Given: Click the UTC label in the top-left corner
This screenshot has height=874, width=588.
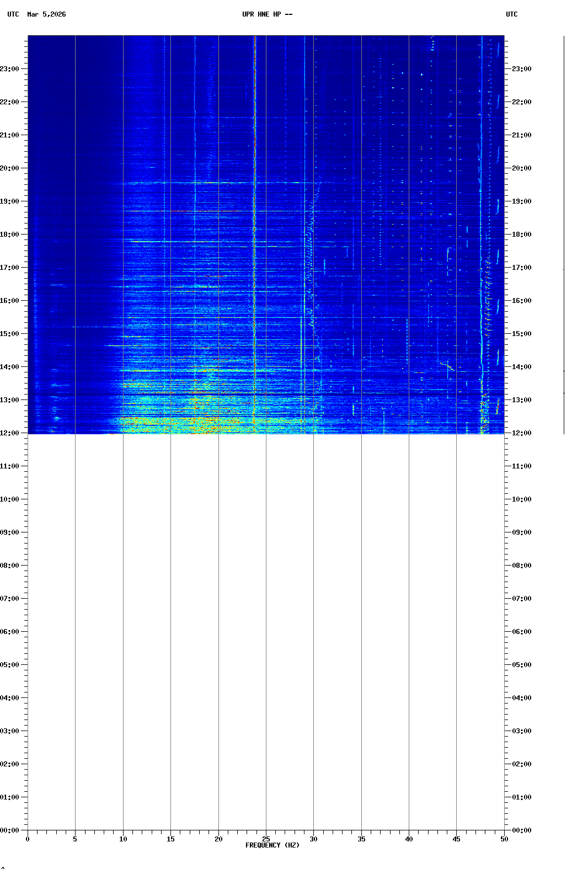Looking at the screenshot, I should coord(13,14).
